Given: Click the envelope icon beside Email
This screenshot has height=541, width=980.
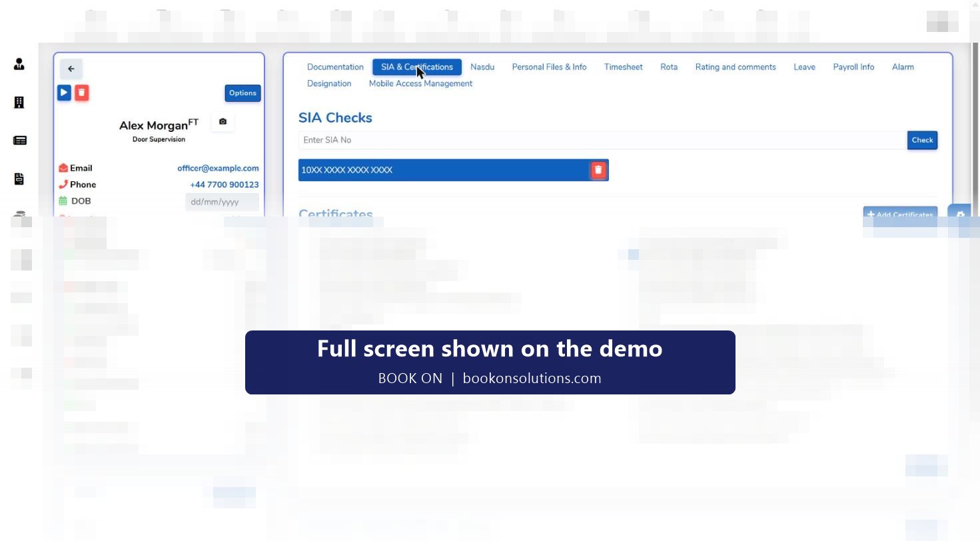Looking at the screenshot, I should [x=63, y=168].
